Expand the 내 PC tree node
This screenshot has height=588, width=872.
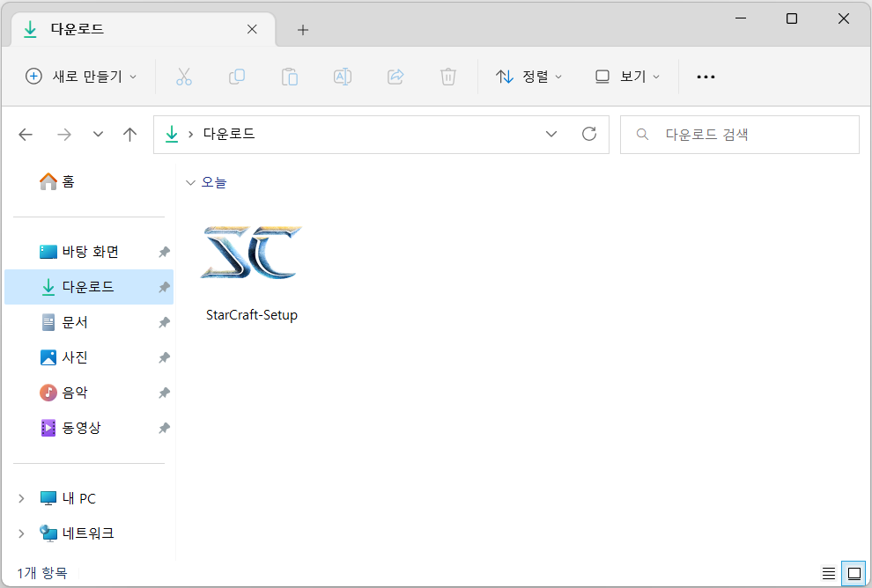point(21,498)
